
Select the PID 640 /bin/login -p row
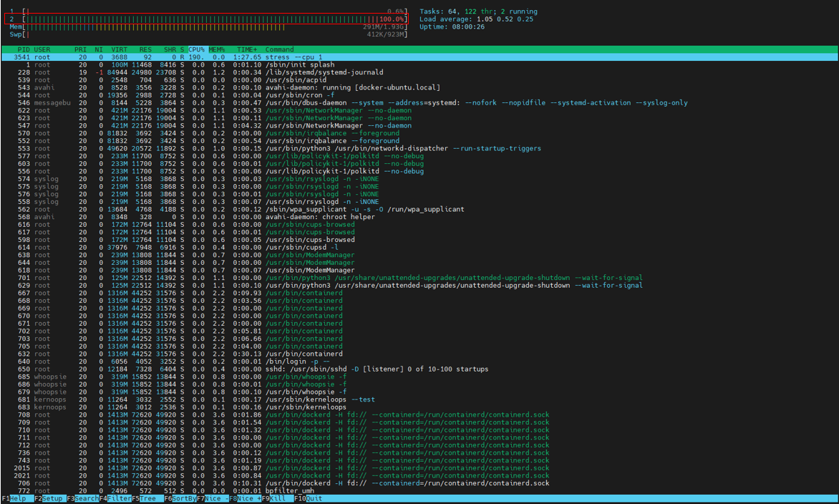coord(419,361)
